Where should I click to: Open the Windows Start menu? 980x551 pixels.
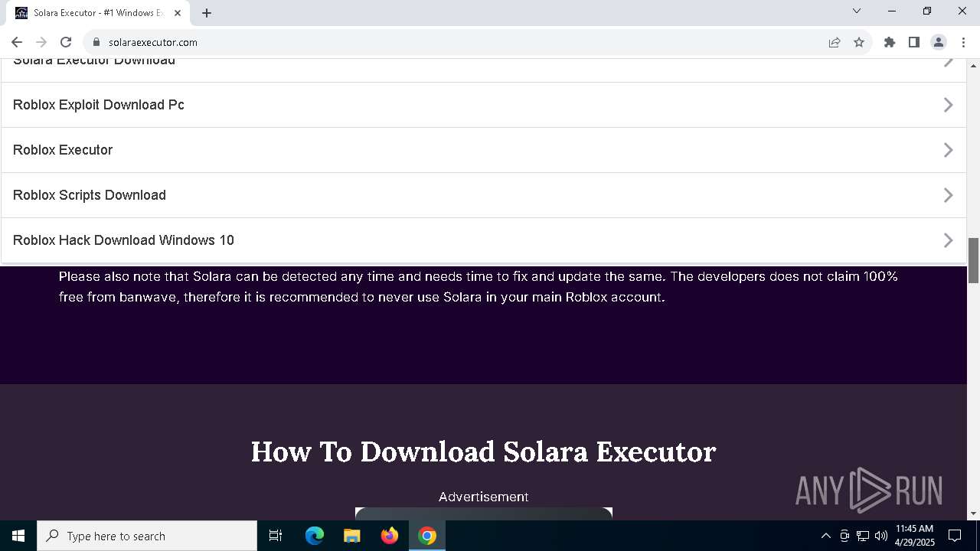[x=18, y=536]
